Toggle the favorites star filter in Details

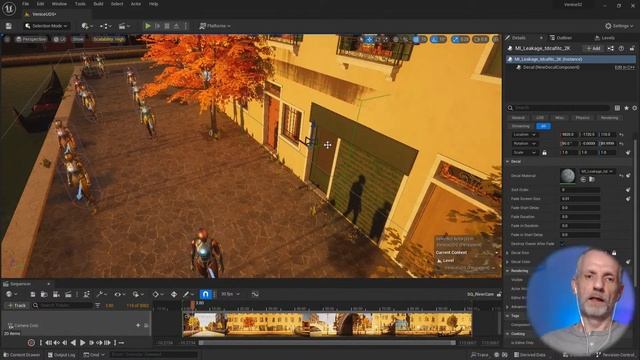coord(626,108)
